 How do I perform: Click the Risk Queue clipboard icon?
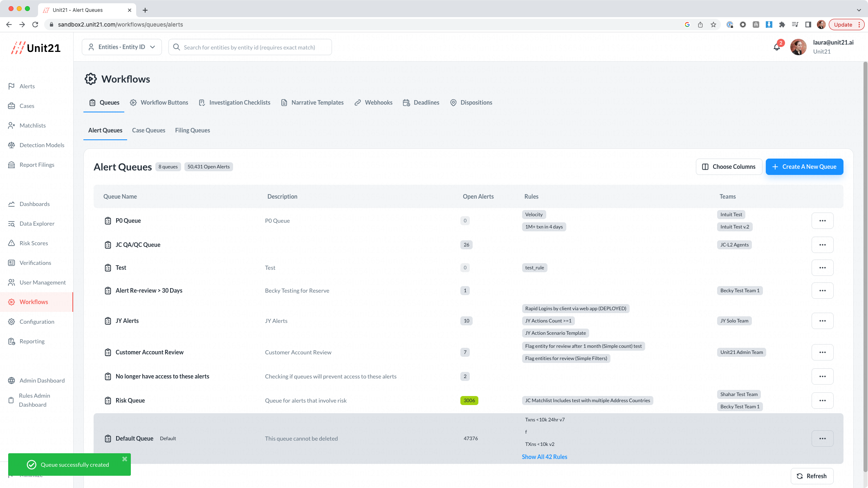pyautogui.click(x=108, y=401)
